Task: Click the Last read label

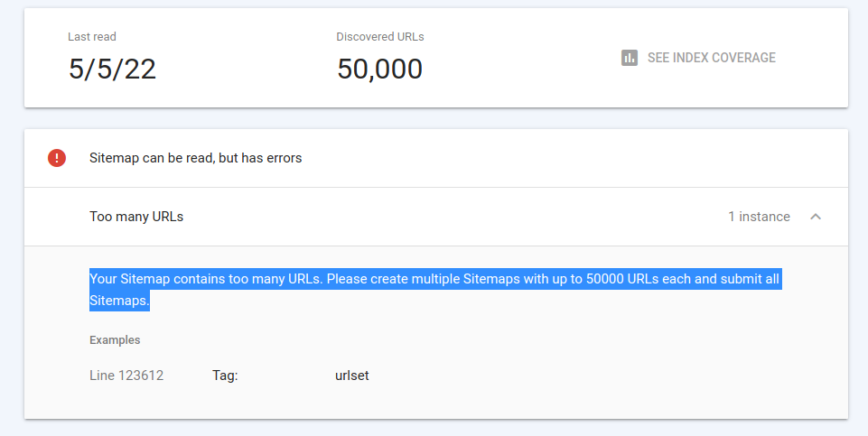Action: pos(92,37)
